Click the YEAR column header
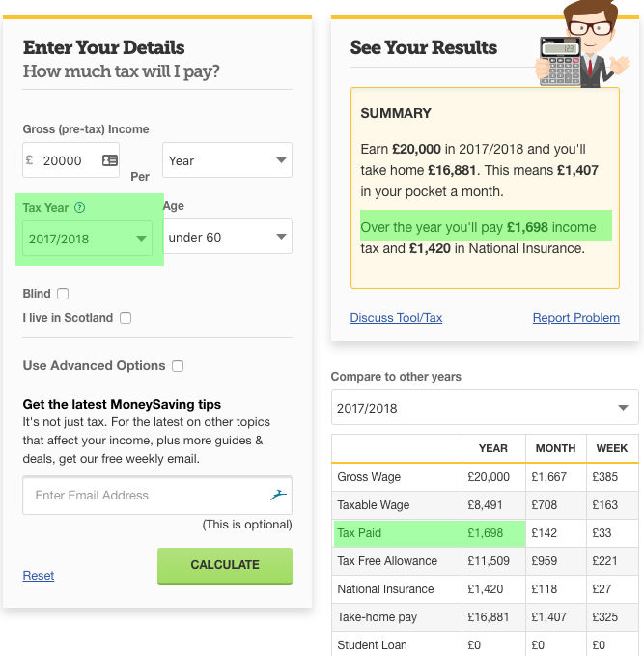Viewport: 644px width, 656px height. tap(492, 448)
